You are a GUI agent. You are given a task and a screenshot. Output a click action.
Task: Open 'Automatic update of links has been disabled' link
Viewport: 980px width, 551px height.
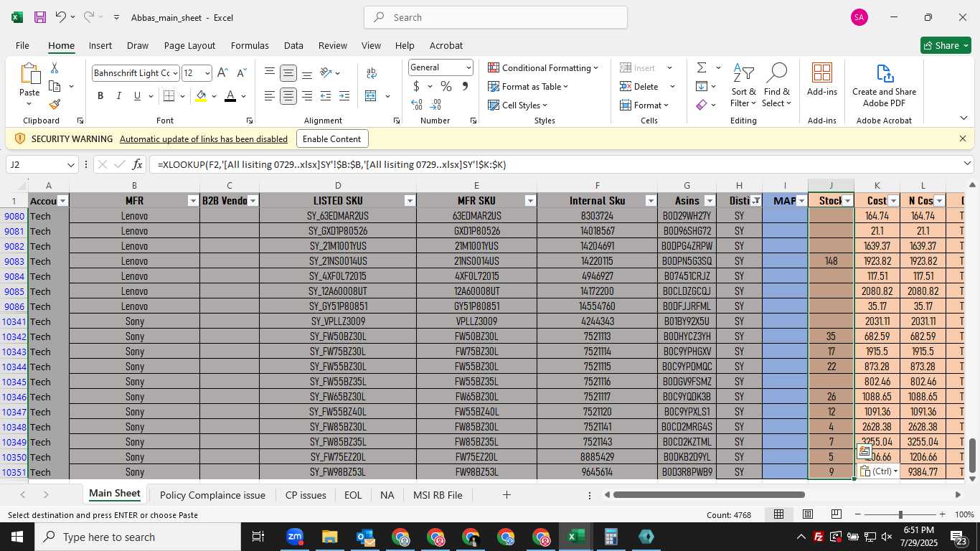[204, 138]
